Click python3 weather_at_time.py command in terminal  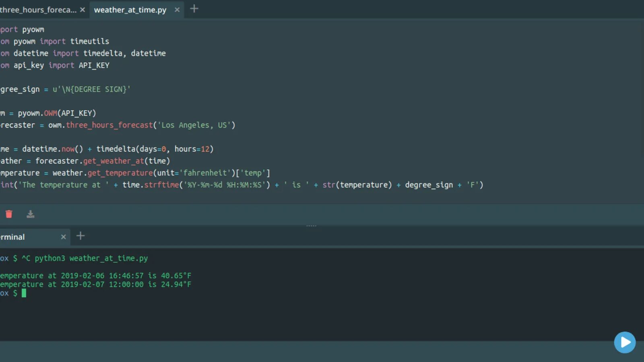pos(91,258)
